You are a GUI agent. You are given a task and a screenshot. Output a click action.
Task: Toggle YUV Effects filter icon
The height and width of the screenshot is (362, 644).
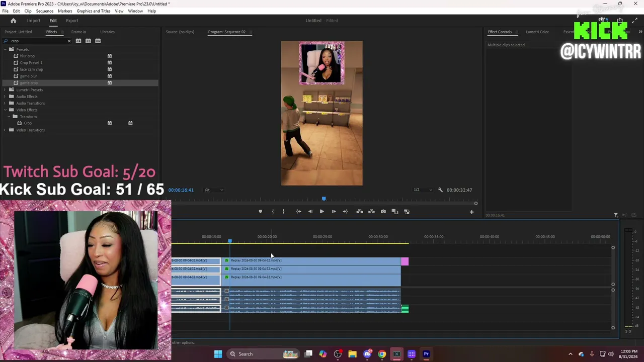pos(98,41)
